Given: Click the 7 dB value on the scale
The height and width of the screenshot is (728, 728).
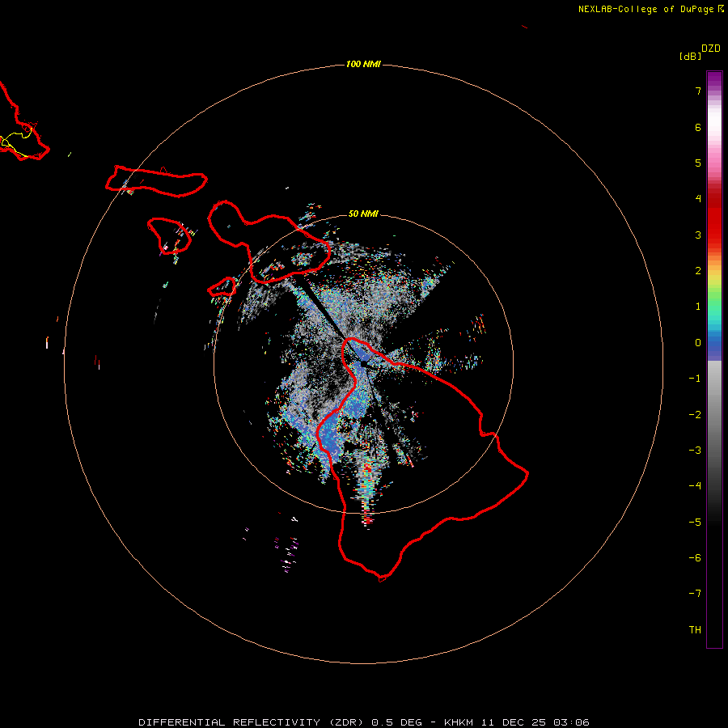Looking at the screenshot, I should point(698,91).
